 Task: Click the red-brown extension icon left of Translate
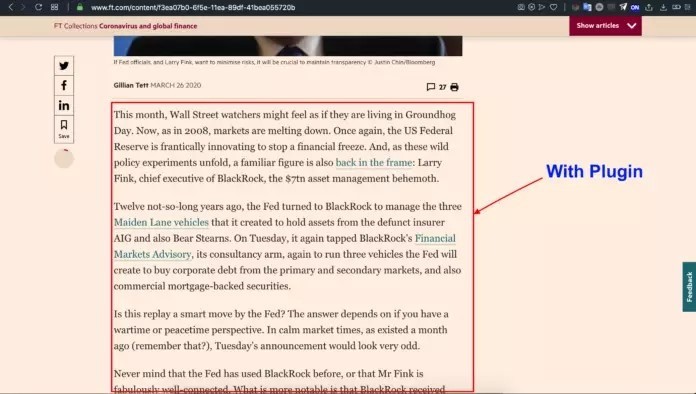(576, 7)
